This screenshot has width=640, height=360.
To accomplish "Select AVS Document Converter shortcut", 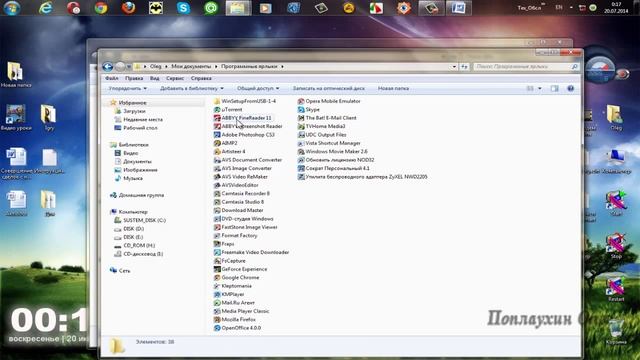I will [x=248, y=160].
